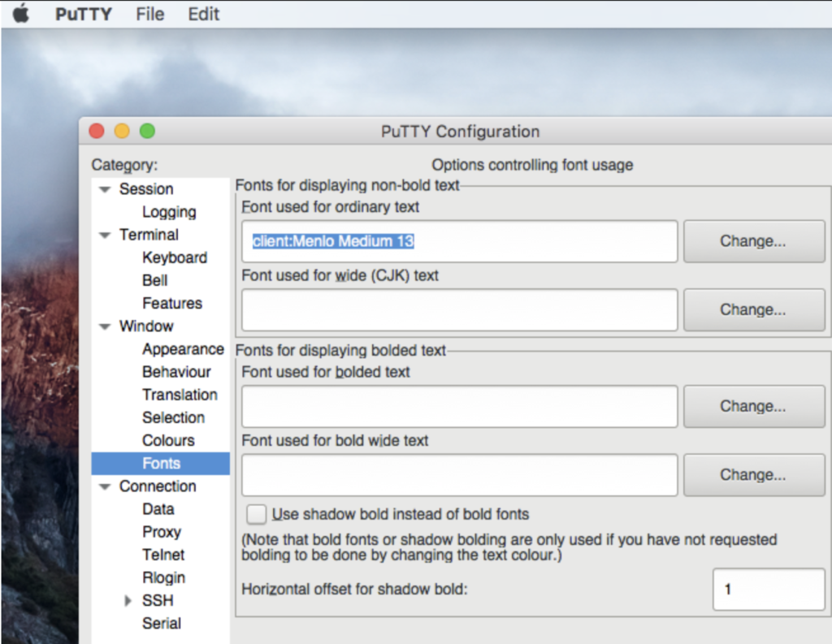Image resolution: width=832 pixels, height=644 pixels.
Task: Change the font for wide CJK text
Action: click(752, 309)
